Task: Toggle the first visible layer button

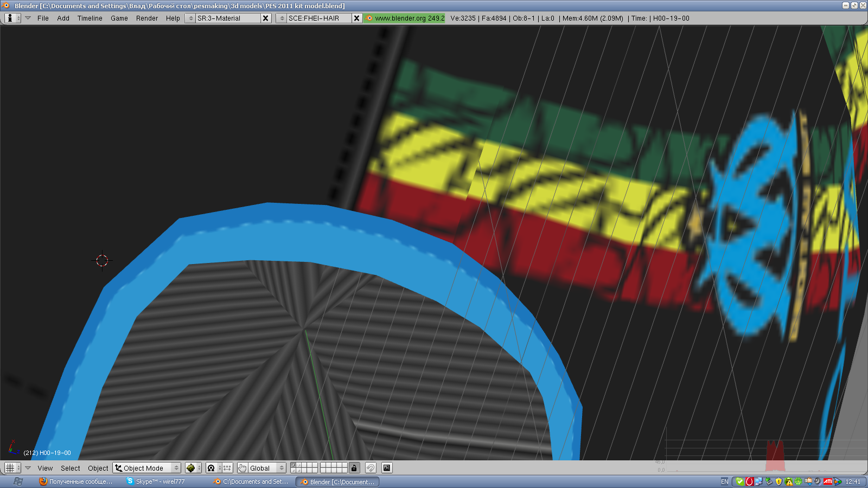Action: (293, 465)
